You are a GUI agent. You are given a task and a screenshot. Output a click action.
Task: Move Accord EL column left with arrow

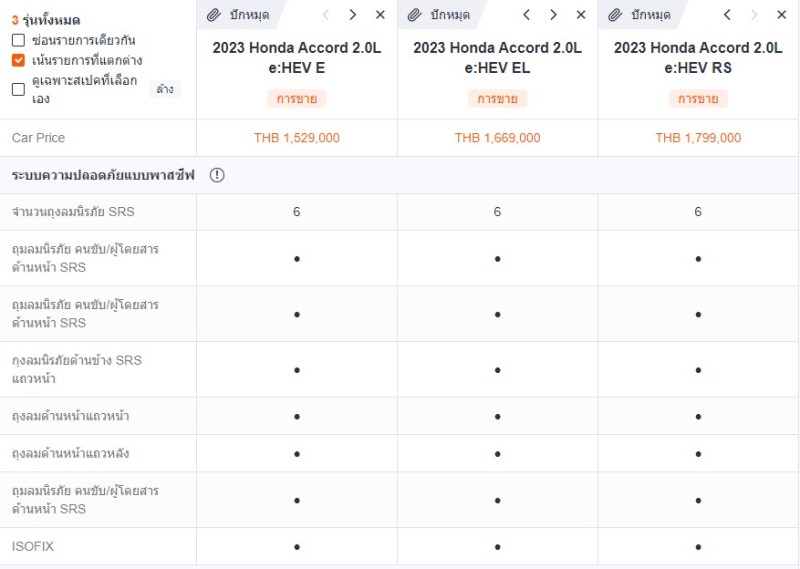coord(526,15)
